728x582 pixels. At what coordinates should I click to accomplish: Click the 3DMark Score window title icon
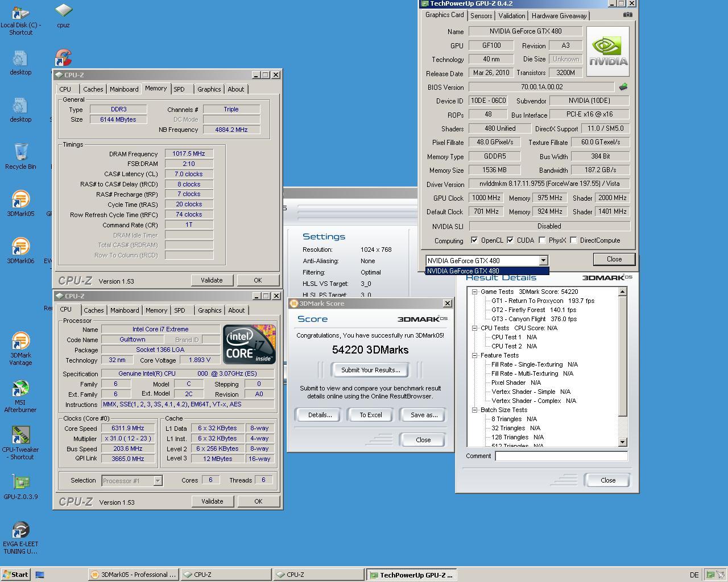click(x=294, y=304)
